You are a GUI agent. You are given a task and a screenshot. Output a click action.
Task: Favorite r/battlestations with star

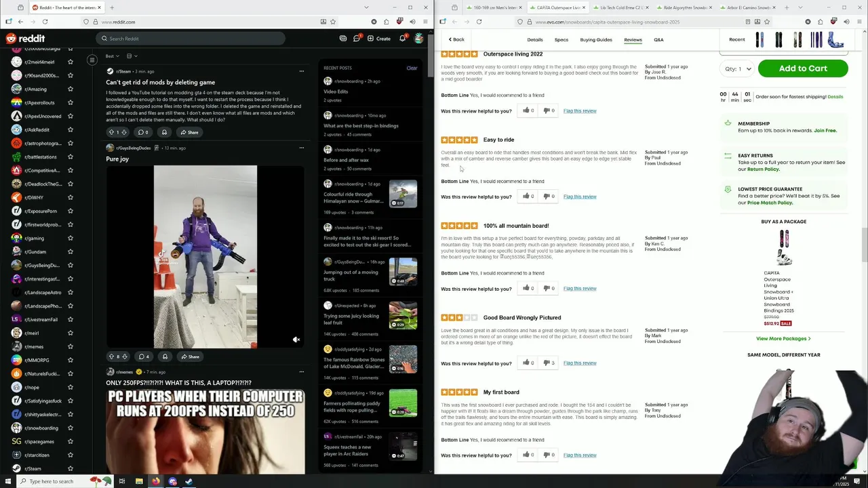click(x=71, y=157)
